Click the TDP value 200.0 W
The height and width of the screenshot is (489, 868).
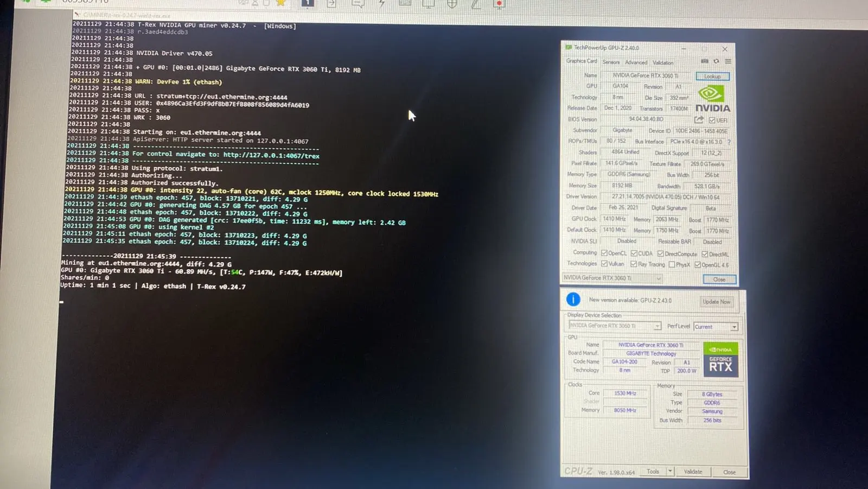point(687,371)
